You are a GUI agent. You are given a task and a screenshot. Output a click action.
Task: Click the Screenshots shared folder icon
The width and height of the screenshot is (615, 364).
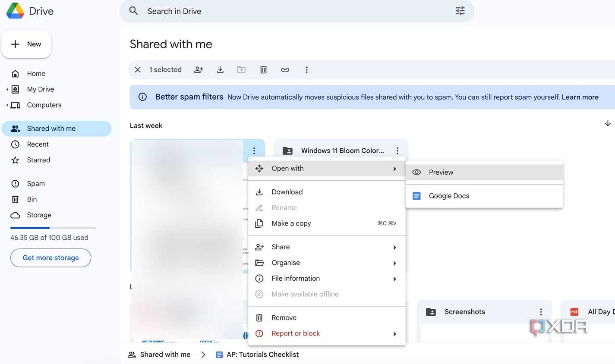point(431,312)
